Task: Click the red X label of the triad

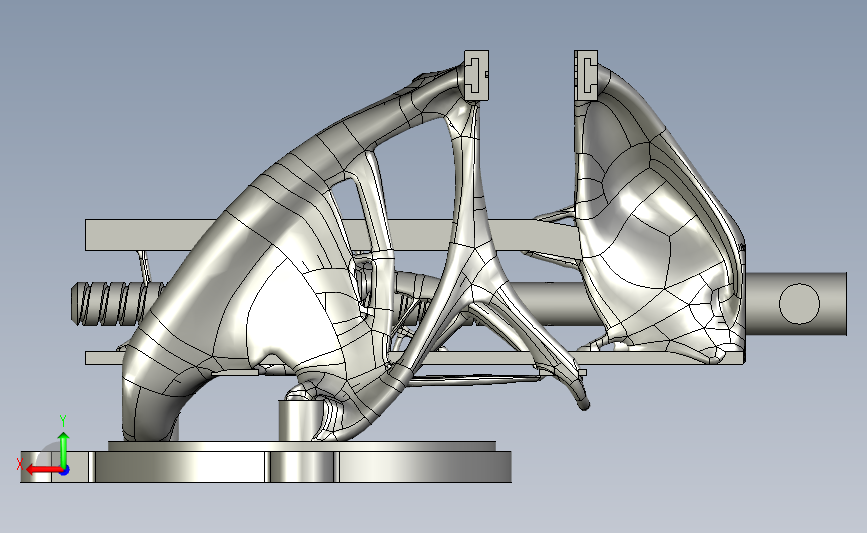Action: [x=20, y=464]
